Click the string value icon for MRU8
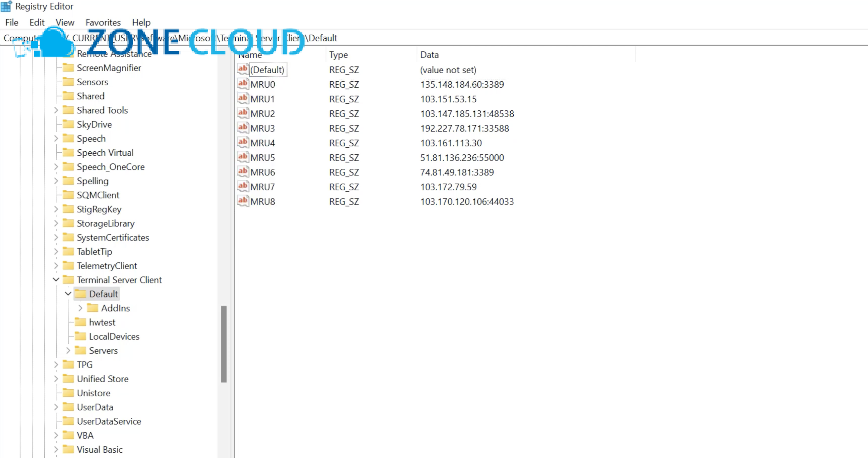The image size is (868, 458). click(x=243, y=201)
